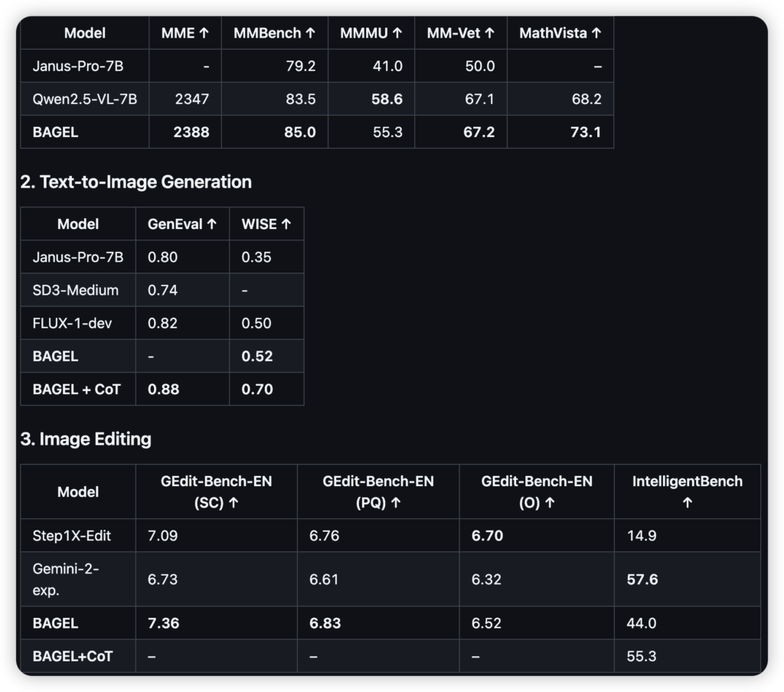Select the Gemini-2-exp. row label
This screenshot has width=784, height=692.
(x=66, y=579)
